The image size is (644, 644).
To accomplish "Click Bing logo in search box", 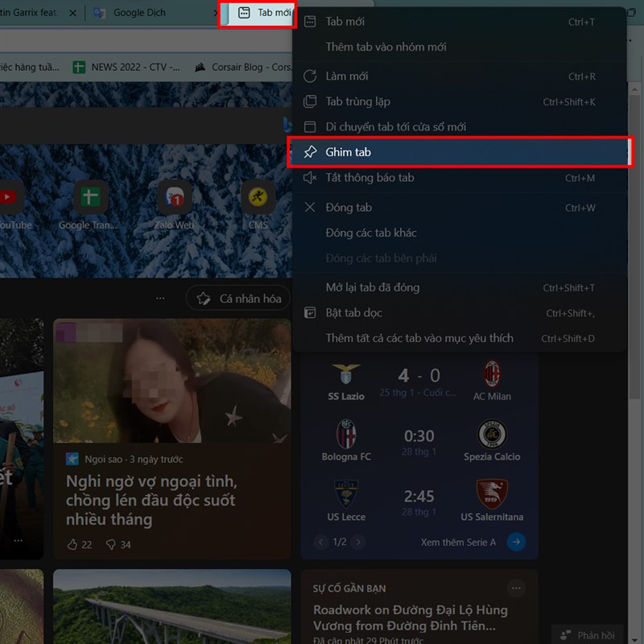I will click(x=287, y=125).
